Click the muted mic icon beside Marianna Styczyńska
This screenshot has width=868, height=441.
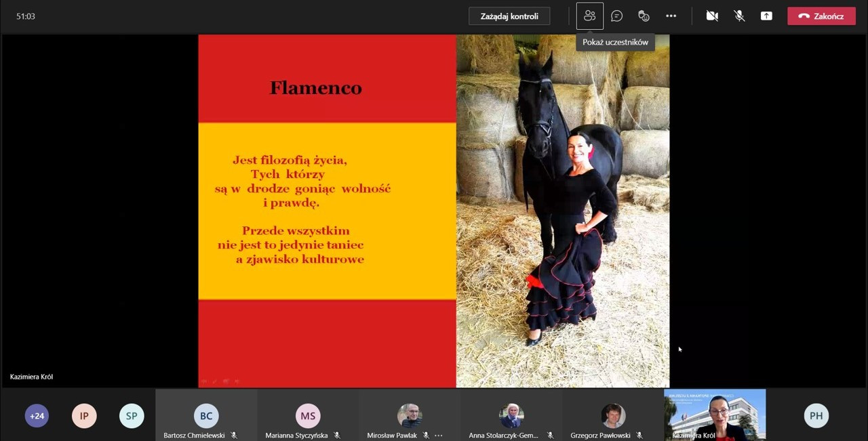337,436
